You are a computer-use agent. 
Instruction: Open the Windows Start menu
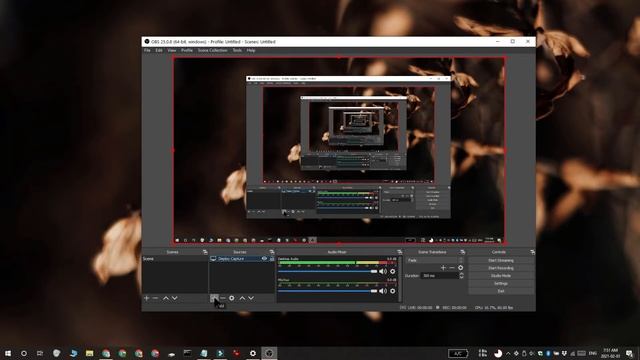point(8,353)
